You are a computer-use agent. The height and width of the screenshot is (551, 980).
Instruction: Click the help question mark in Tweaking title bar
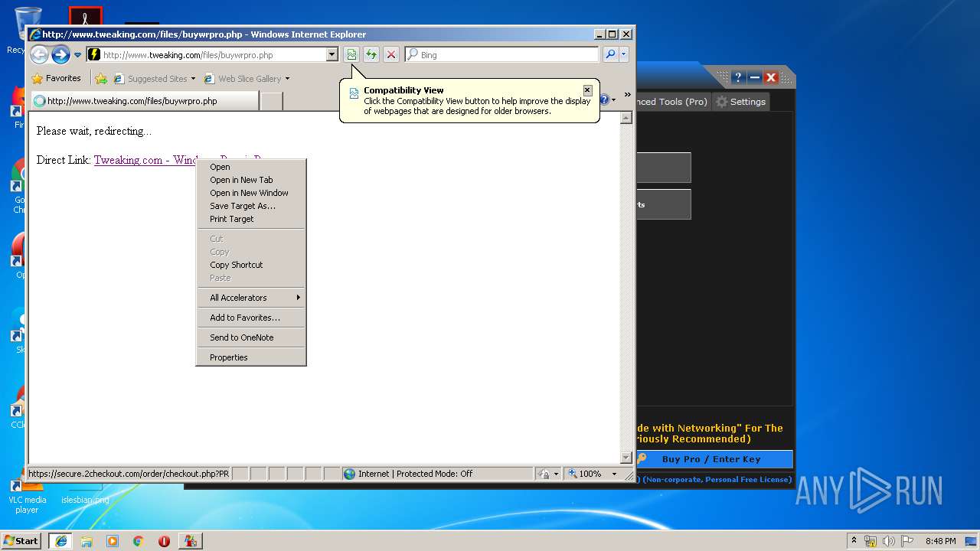737,77
